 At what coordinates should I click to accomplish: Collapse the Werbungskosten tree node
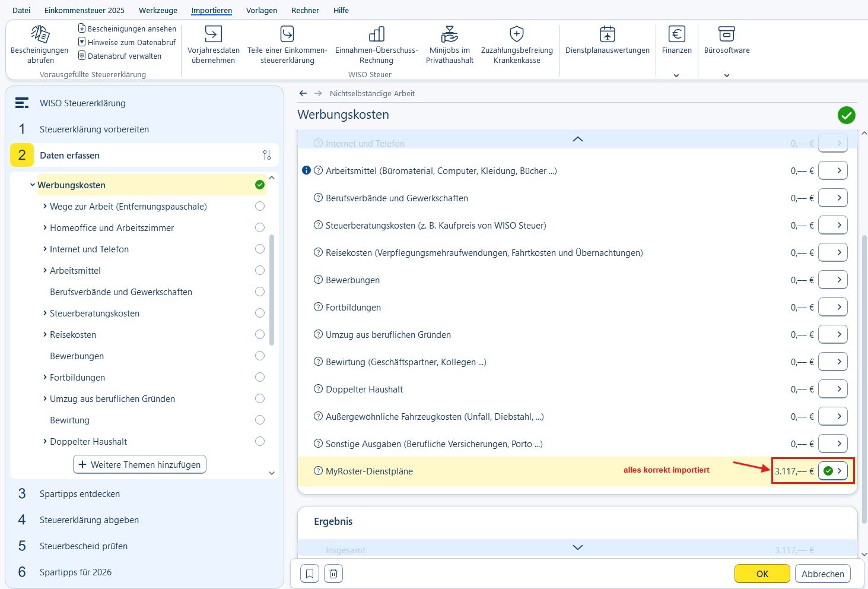coord(33,185)
